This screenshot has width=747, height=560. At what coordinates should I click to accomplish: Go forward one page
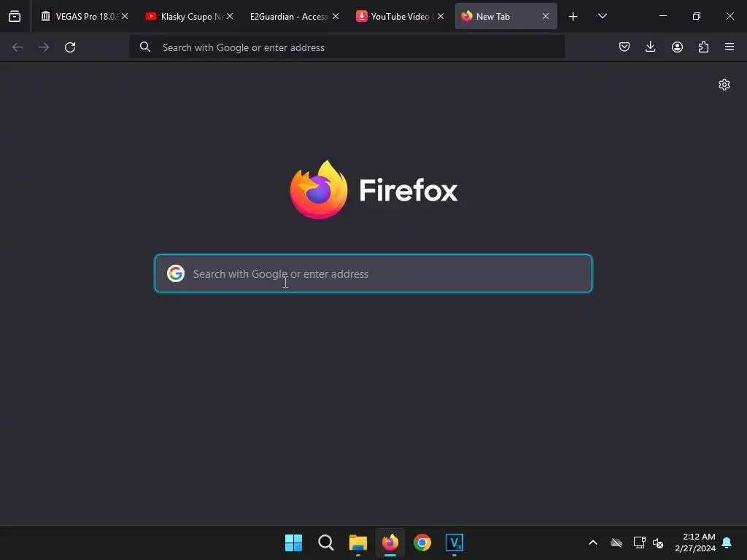pyautogui.click(x=44, y=47)
